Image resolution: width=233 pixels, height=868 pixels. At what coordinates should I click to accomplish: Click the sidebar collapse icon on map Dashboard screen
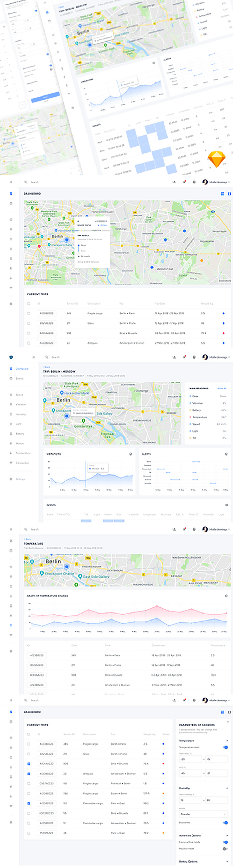[11, 182]
